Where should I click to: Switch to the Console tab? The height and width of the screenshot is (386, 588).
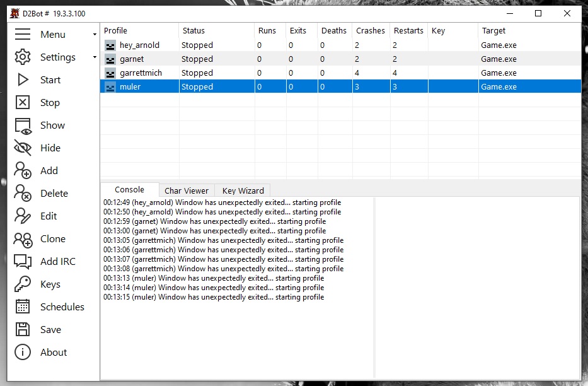129,189
